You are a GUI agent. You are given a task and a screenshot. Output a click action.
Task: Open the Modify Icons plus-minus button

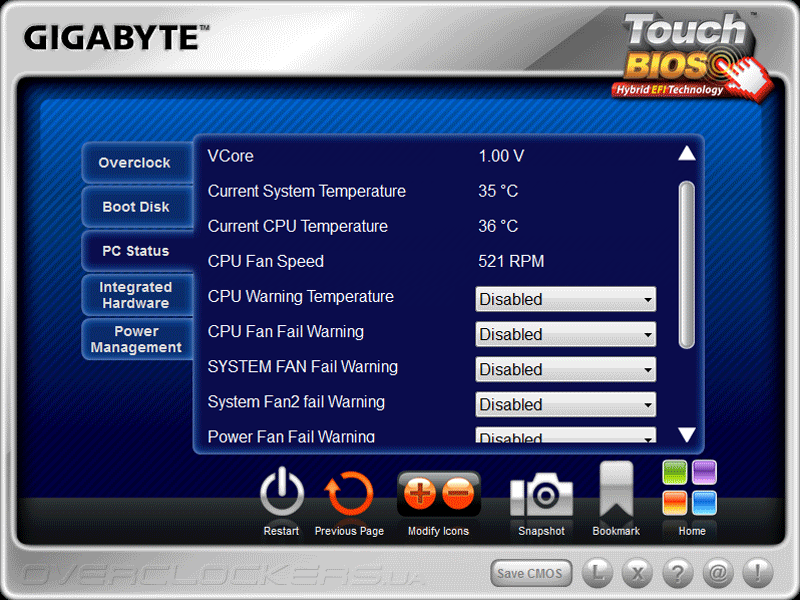[439, 494]
